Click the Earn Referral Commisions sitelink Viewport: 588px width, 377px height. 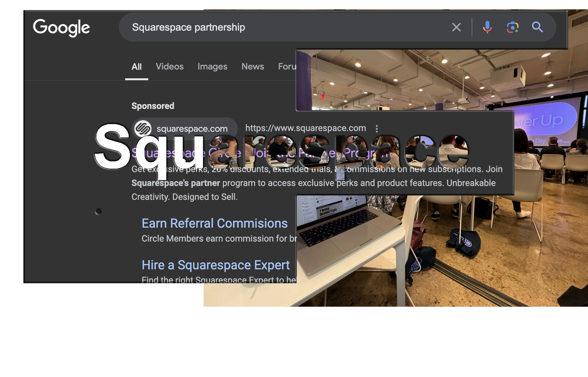pyautogui.click(x=214, y=224)
